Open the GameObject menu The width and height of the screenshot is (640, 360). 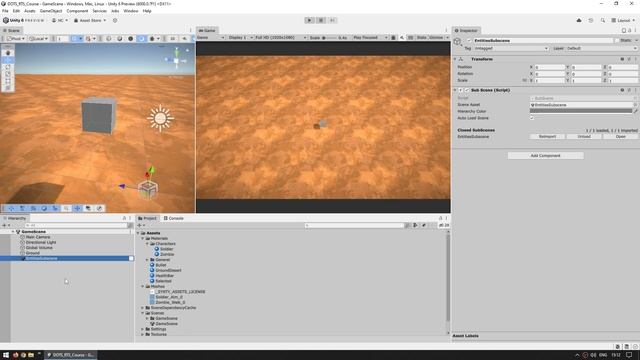[x=51, y=11]
